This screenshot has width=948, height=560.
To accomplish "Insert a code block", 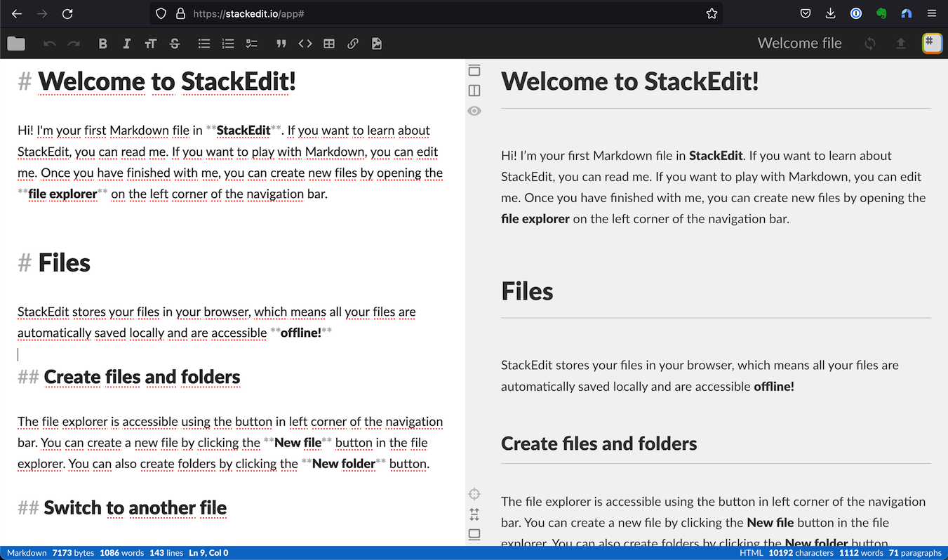I will coord(305,44).
